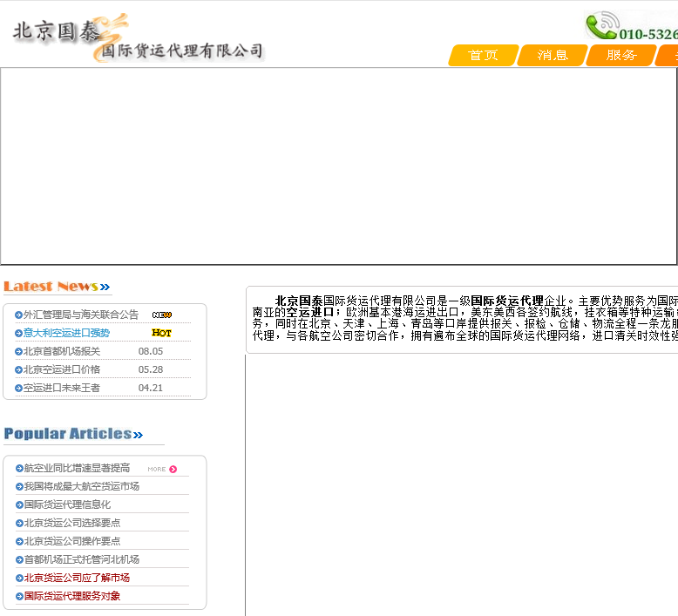Click bullet icon beside 北京空运进口价格
Viewport: 678px width, 616px height.
pos(18,370)
